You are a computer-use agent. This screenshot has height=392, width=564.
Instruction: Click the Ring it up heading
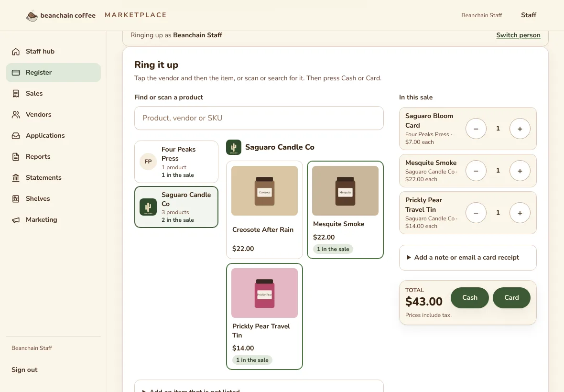[156, 65]
